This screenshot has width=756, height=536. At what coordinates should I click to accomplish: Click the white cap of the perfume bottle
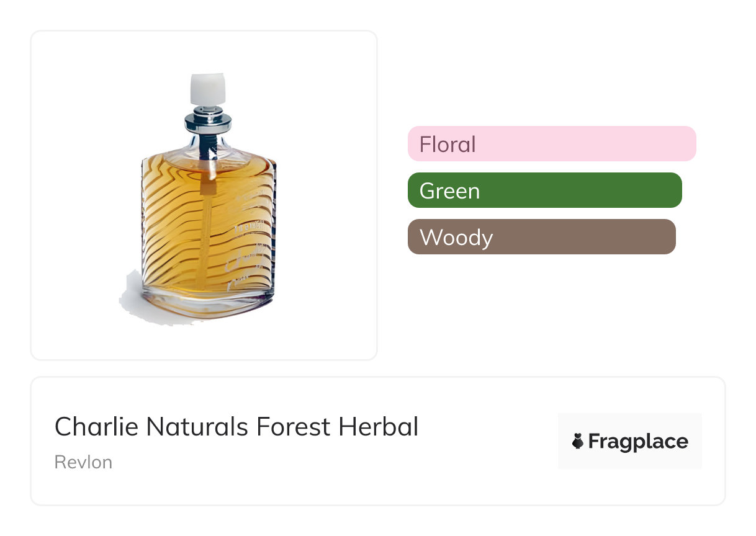207,89
